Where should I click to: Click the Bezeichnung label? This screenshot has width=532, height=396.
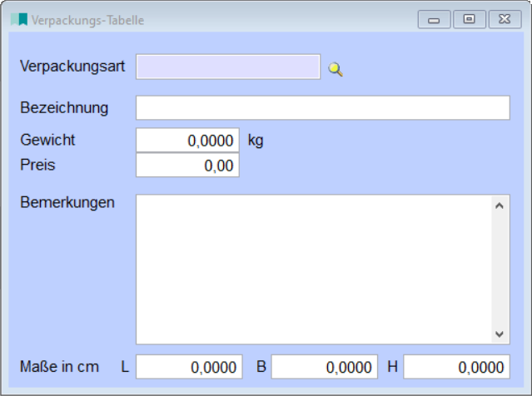coord(64,107)
